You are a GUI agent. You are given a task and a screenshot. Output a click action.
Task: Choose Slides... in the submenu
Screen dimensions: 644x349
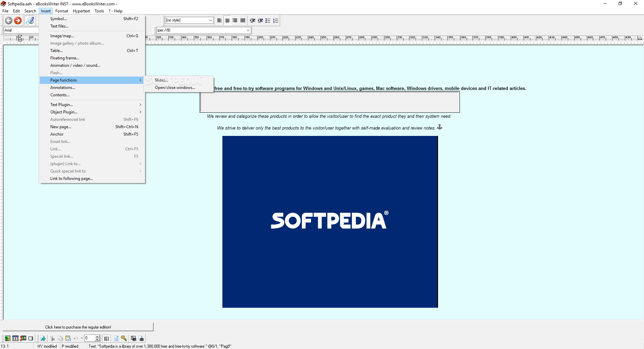tap(179, 80)
